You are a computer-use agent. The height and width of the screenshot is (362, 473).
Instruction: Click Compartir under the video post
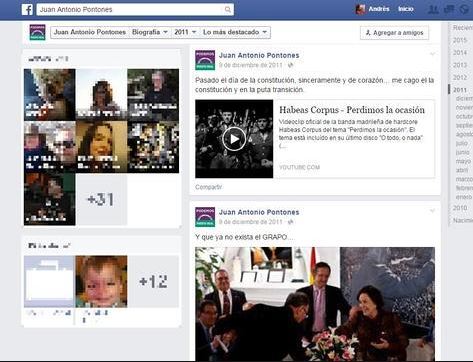(x=208, y=187)
